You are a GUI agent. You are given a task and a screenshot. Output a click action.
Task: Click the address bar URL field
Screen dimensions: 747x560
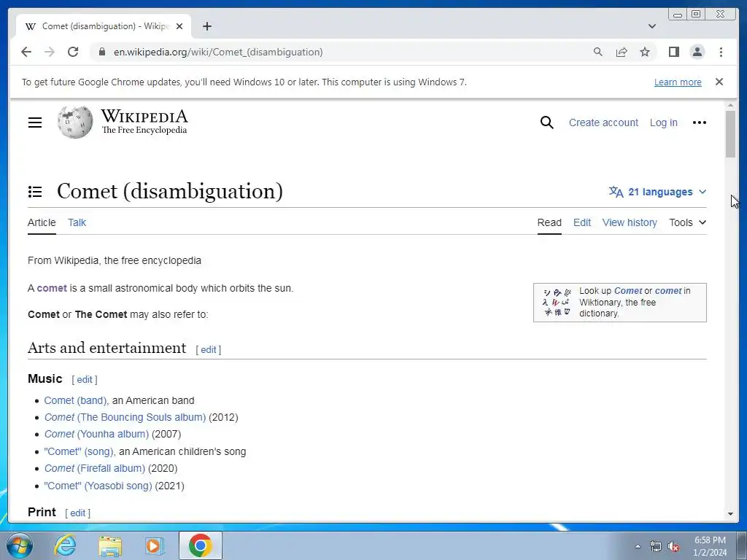(343, 52)
